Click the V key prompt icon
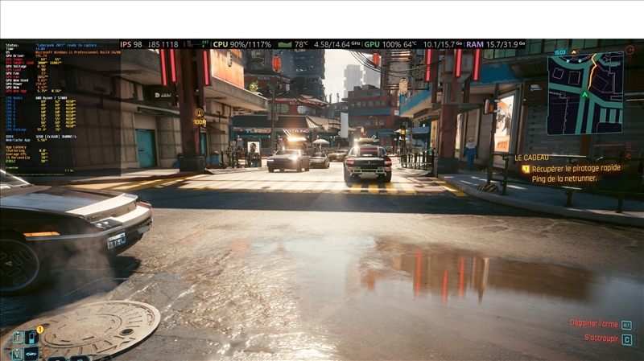The width and height of the screenshot is (644, 361). (x=17, y=355)
